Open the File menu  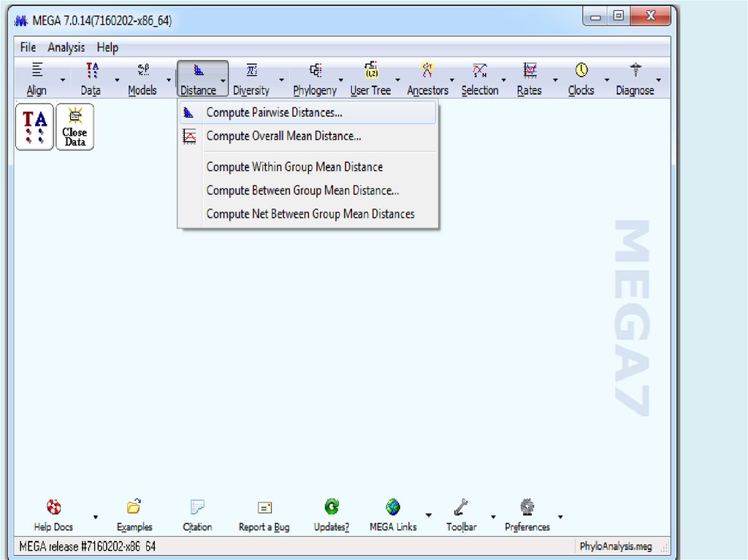pos(28,47)
